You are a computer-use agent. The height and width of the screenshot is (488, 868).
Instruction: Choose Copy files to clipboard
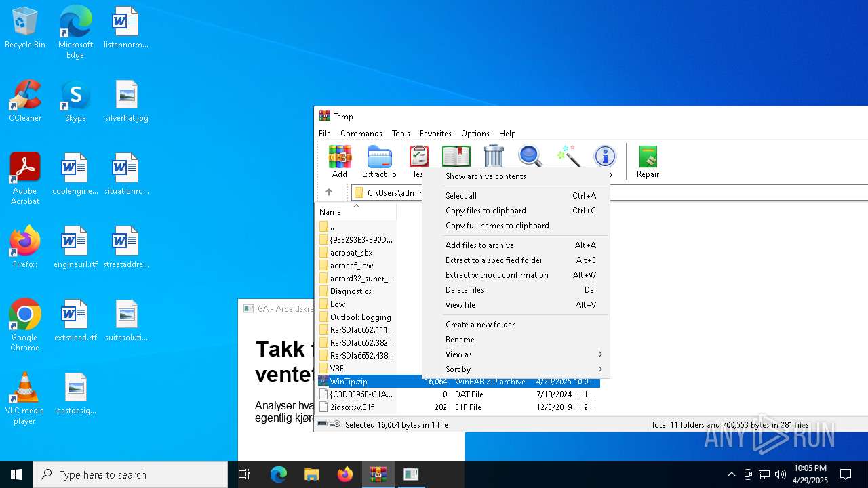pyautogui.click(x=515, y=210)
